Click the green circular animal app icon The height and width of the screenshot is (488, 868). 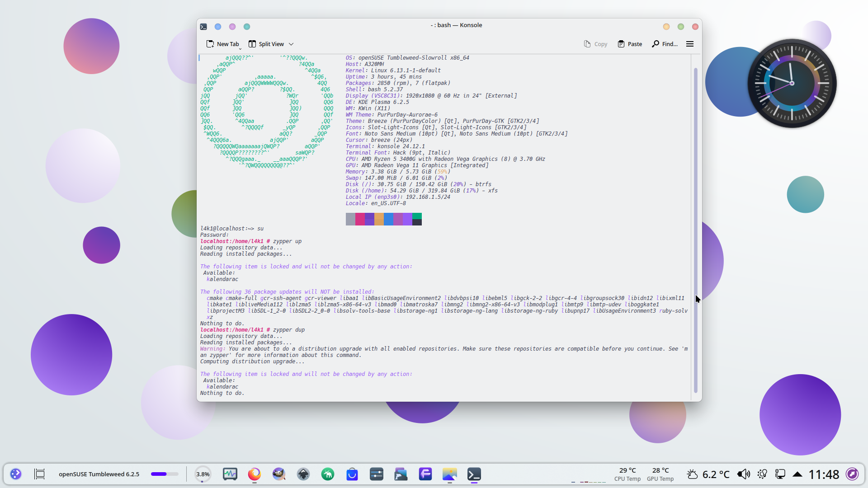click(x=328, y=474)
